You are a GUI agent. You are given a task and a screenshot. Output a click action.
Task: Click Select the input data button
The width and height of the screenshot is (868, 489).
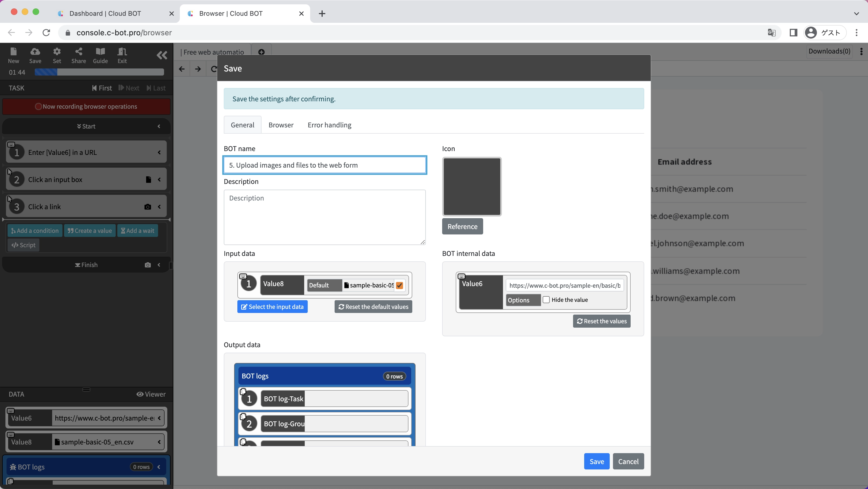click(272, 307)
